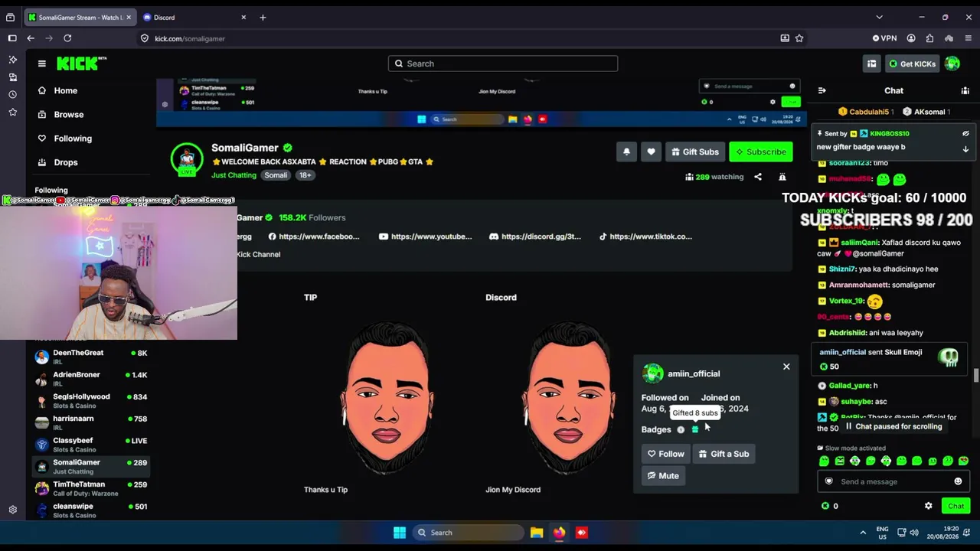Viewport: 980px width, 551px height.
Task: Close the amiin_official user card
Action: (x=786, y=367)
